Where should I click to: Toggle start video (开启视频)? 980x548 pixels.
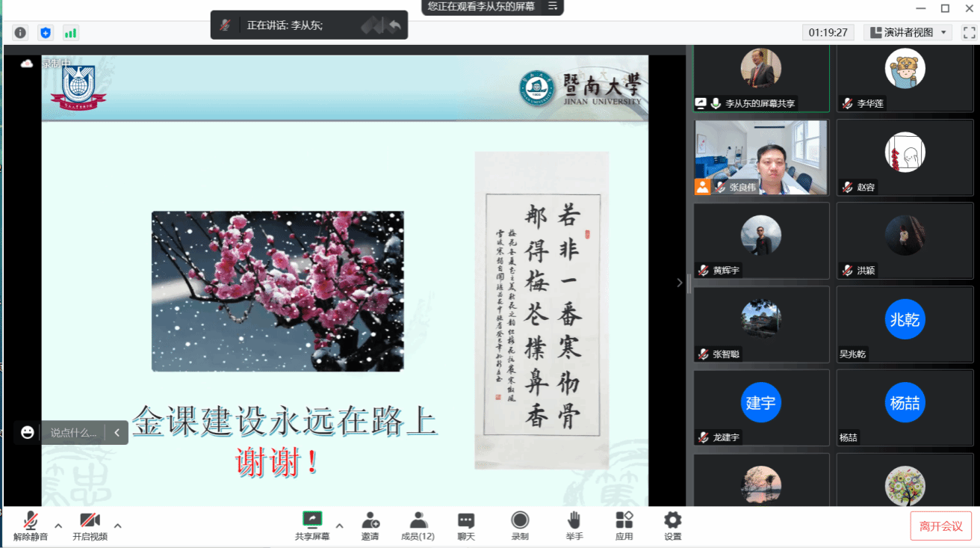[x=90, y=526]
